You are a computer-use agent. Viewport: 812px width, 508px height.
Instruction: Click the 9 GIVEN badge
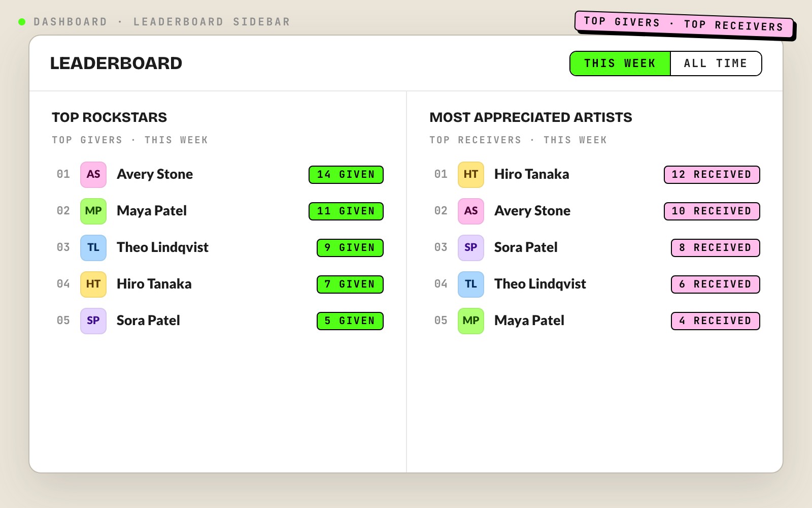(x=350, y=248)
